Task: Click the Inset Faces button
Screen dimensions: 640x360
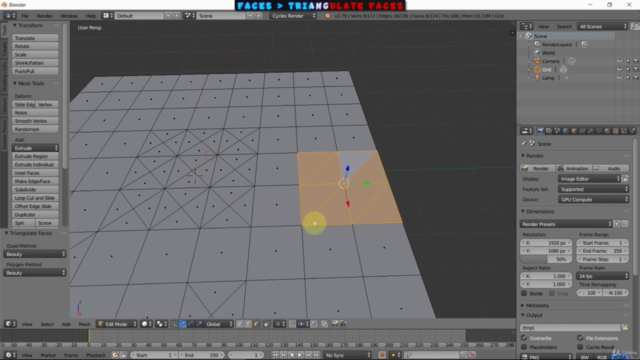Action: [35, 173]
